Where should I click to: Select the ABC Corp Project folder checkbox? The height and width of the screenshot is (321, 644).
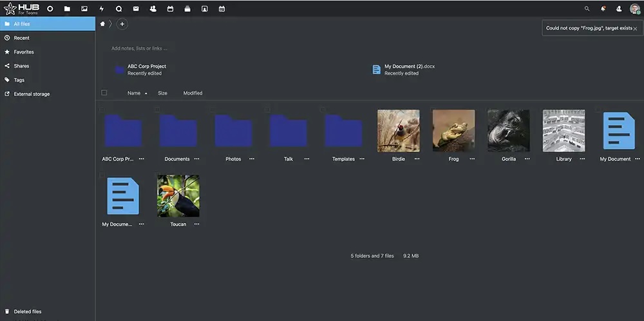(102, 110)
